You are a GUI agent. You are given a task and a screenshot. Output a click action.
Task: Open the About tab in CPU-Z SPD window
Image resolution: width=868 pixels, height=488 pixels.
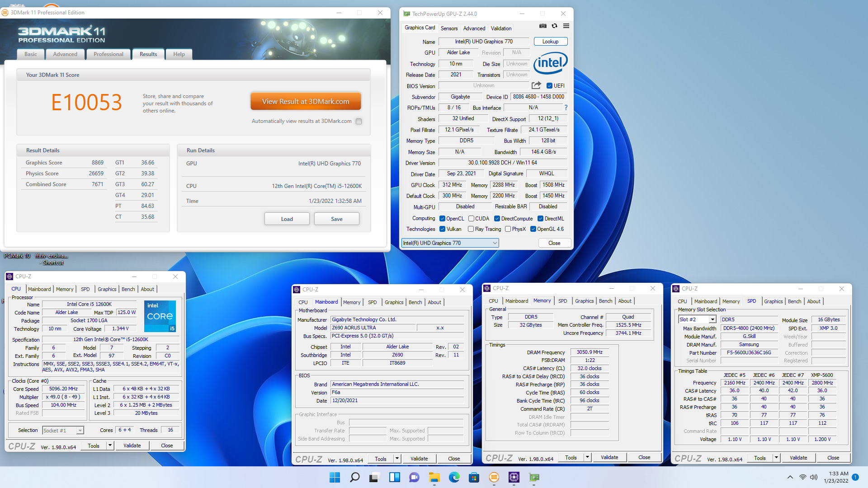coord(813,301)
